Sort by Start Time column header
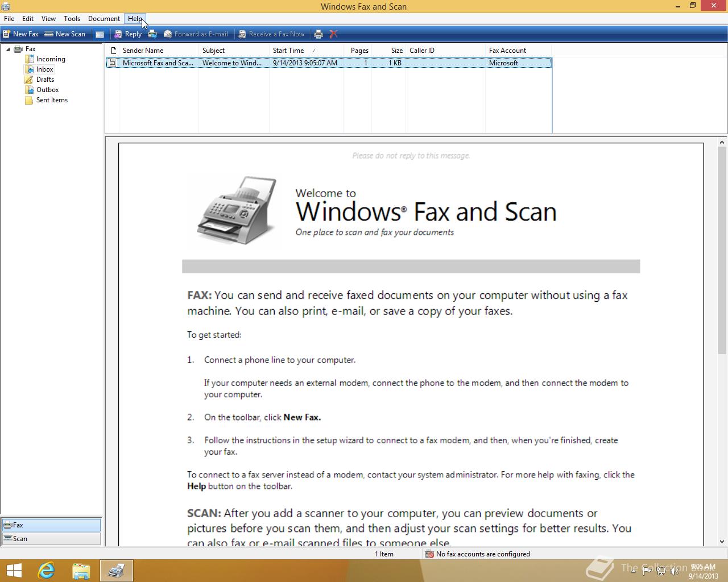The image size is (728, 582). click(306, 51)
